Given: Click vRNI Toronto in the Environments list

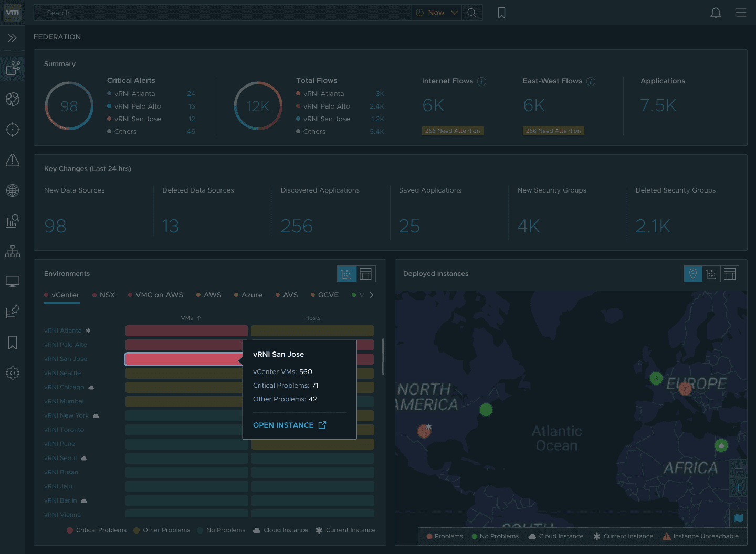Looking at the screenshot, I should point(64,430).
